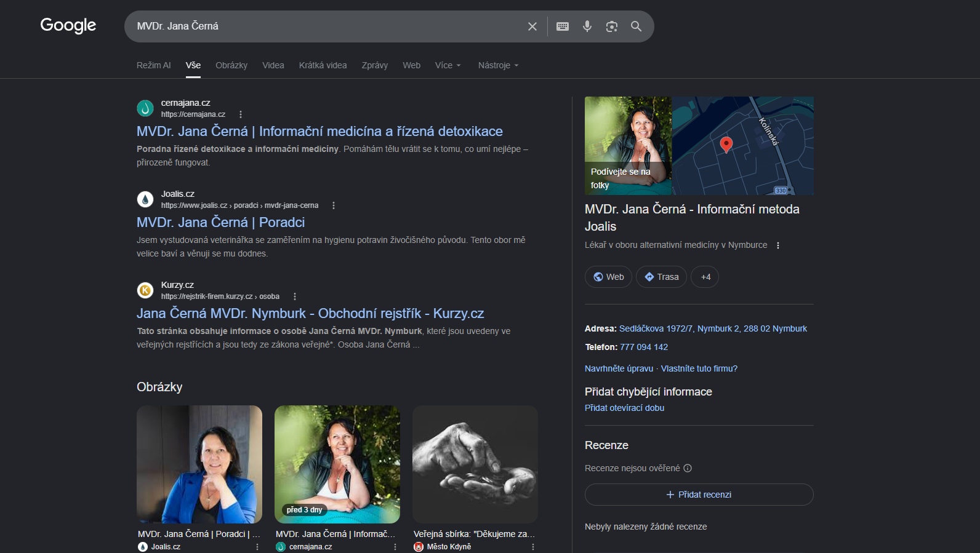Open the Informační medicína a řízená detoxikace result
This screenshot has width=980, height=553.
(319, 131)
